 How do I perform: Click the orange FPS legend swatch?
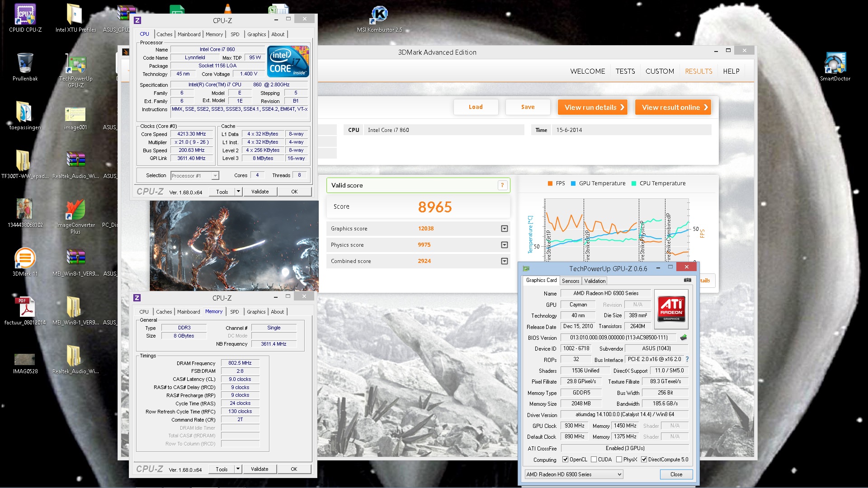[x=550, y=183]
